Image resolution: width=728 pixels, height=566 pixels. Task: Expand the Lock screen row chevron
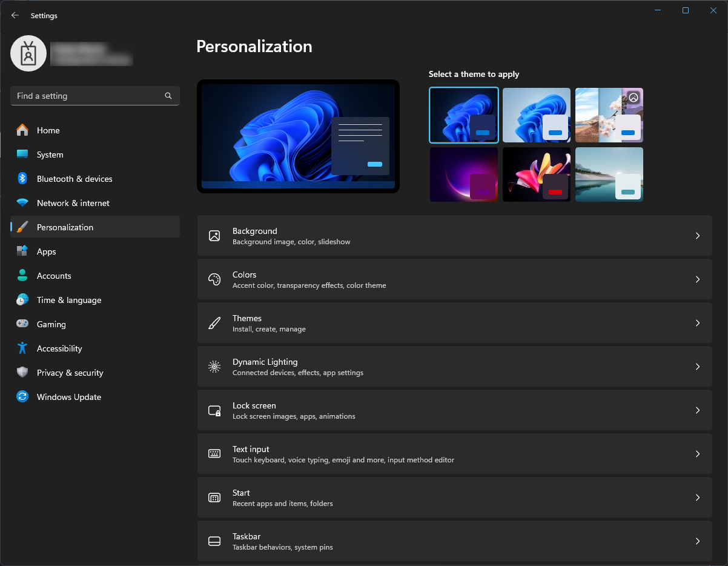697,410
